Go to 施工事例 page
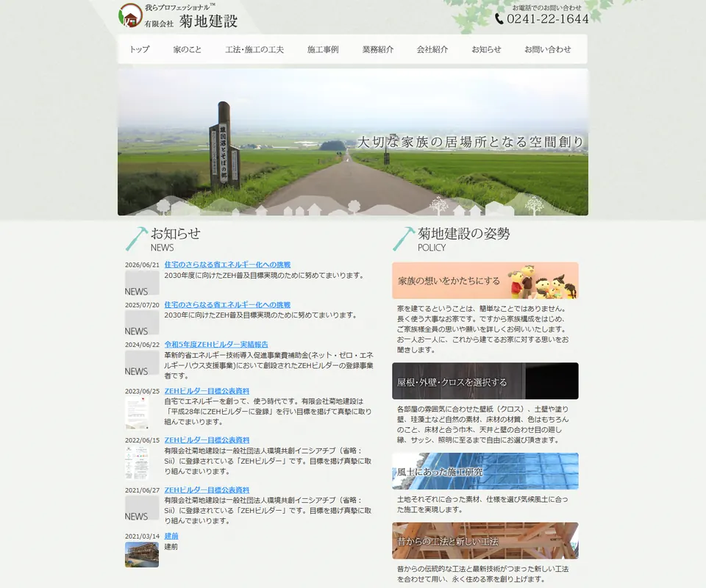 tap(323, 49)
